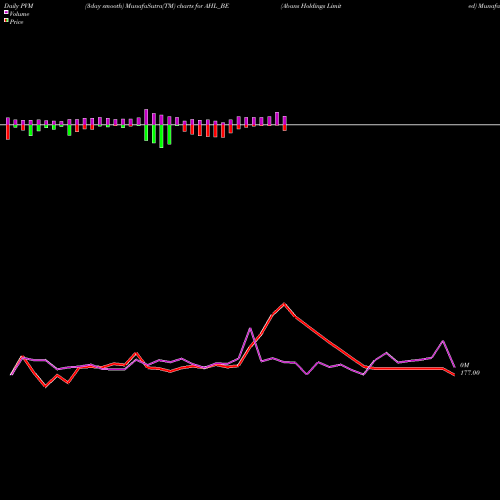Click the magenta volume line's first tall spike
This screenshot has height=500, width=500.
250,329
